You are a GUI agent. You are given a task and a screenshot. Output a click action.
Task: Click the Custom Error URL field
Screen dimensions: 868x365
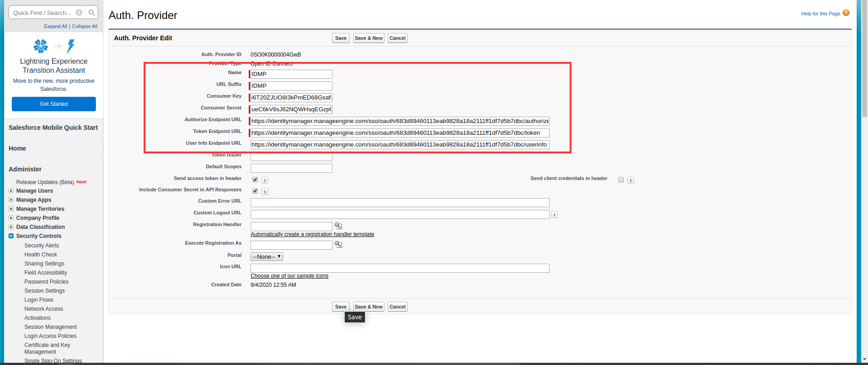(x=400, y=203)
